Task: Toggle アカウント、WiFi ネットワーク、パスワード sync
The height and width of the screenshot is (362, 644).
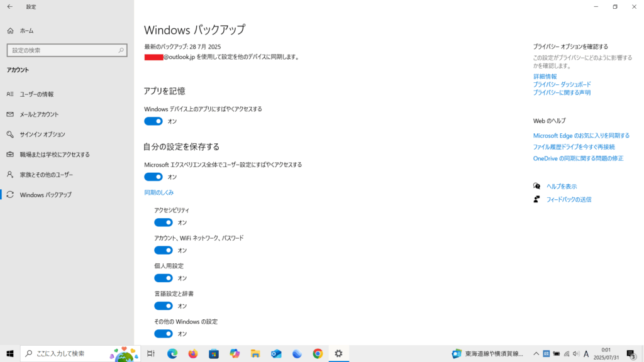Action: click(164, 250)
